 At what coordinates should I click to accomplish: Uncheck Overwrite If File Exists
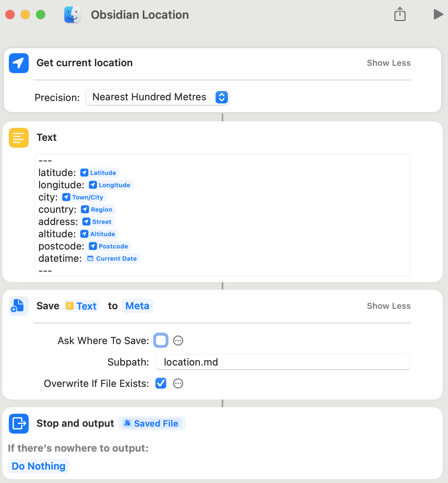point(161,383)
